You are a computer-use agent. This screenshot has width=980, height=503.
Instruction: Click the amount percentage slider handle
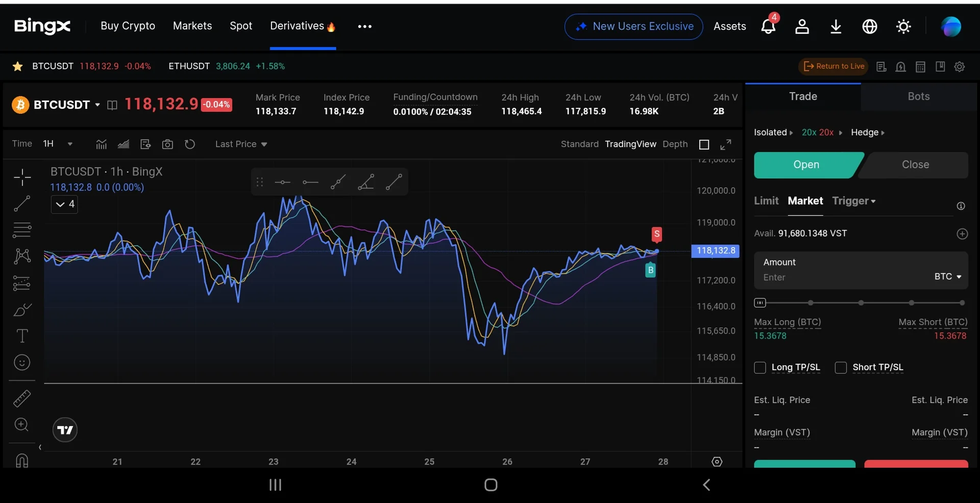(760, 303)
